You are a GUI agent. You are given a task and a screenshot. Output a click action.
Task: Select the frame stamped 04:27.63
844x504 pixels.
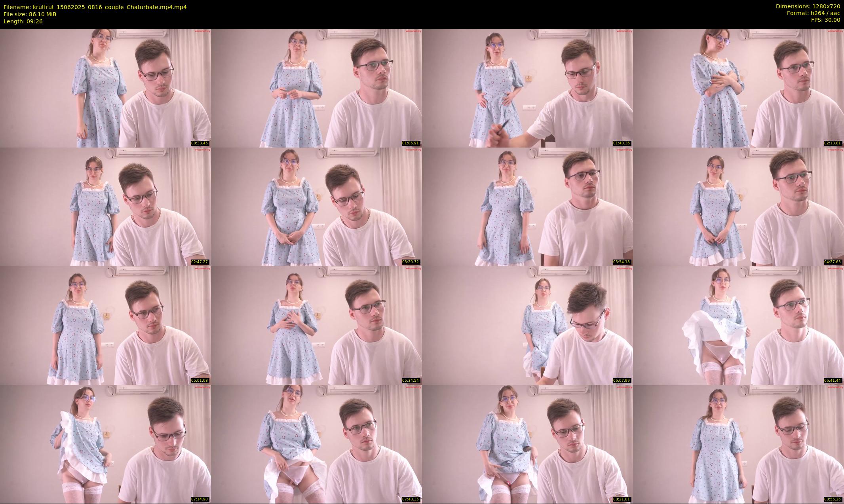pos(738,207)
